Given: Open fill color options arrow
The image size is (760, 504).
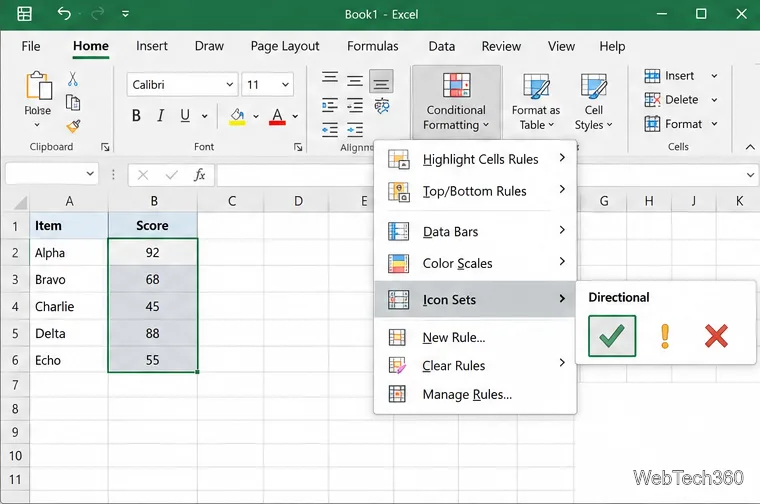Looking at the screenshot, I should coord(256,116).
